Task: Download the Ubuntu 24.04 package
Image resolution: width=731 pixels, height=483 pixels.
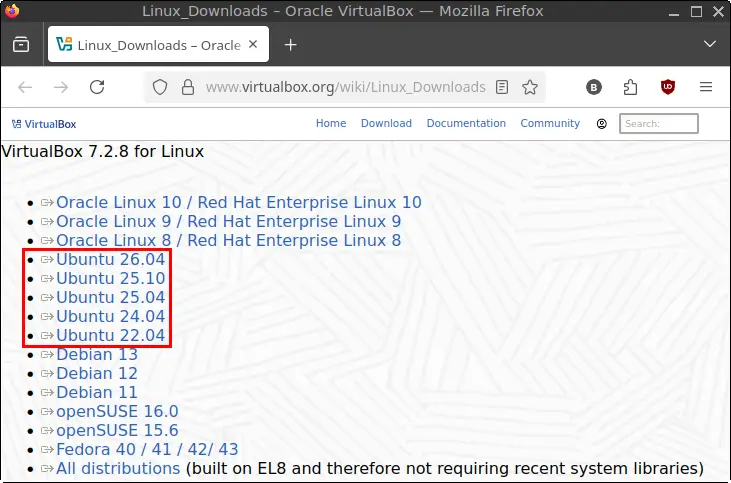Action: 110,317
